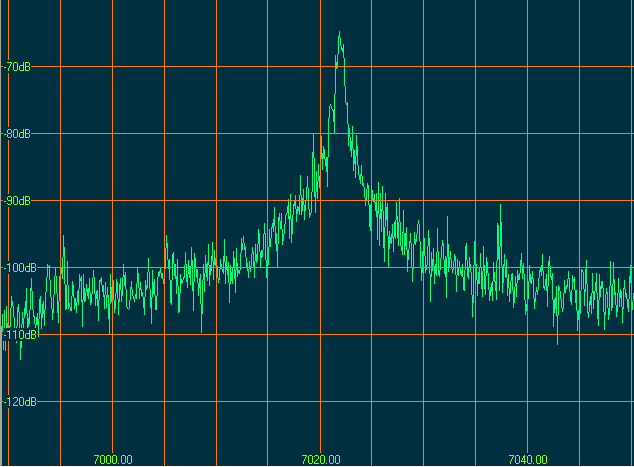
Task: Click the -100dB axis label
Action: click(x=20, y=268)
